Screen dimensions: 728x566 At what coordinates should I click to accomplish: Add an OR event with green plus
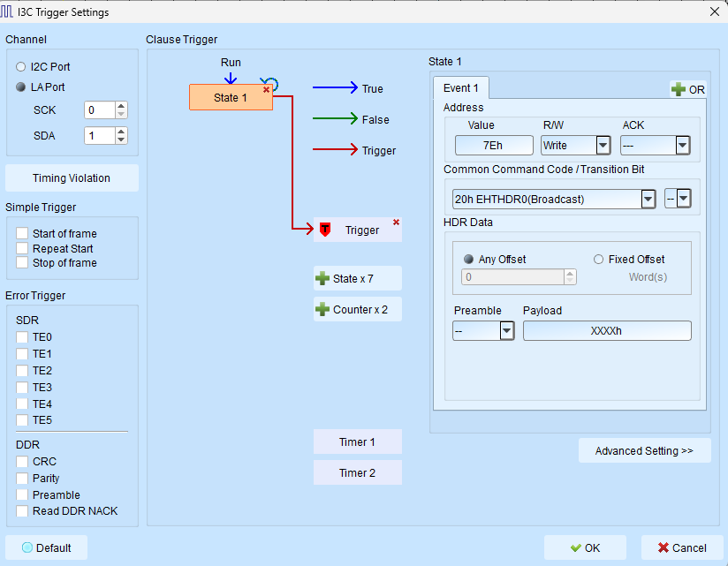678,89
